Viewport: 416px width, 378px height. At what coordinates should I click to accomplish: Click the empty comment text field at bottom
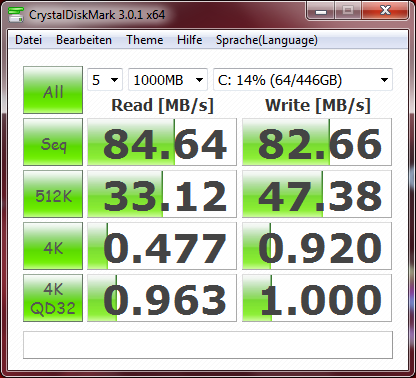(x=208, y=345)
